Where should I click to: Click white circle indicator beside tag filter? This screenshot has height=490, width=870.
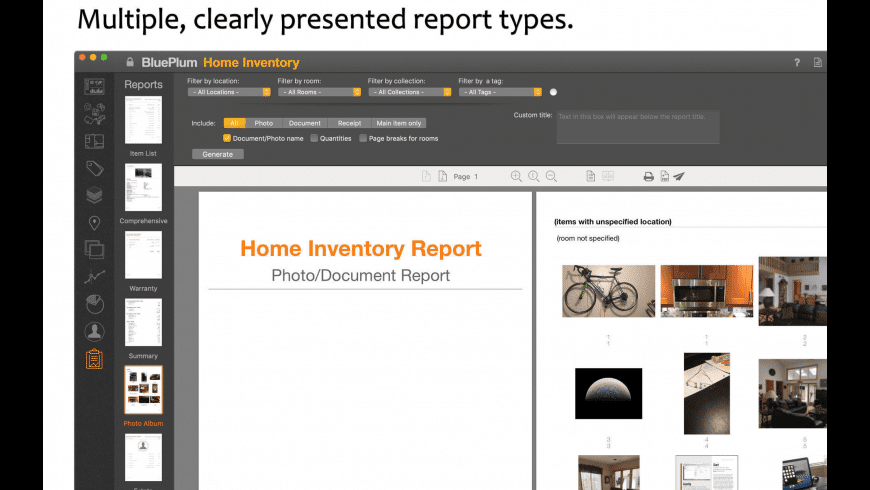pyautogui.click(x=553, y=92)
